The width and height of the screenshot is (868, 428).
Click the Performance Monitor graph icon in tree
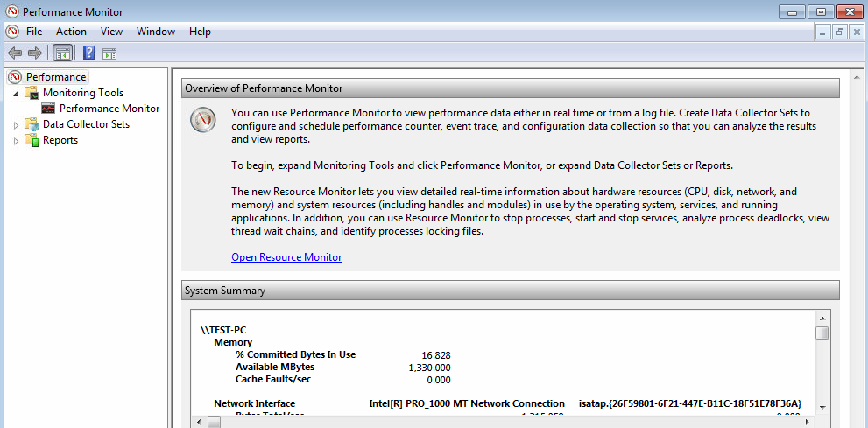(x=48, y=109)
